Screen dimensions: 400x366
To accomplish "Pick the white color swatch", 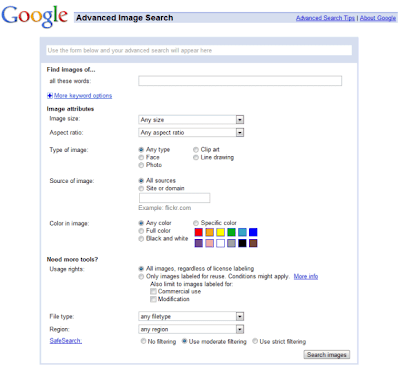I will (x=220, y=243).
